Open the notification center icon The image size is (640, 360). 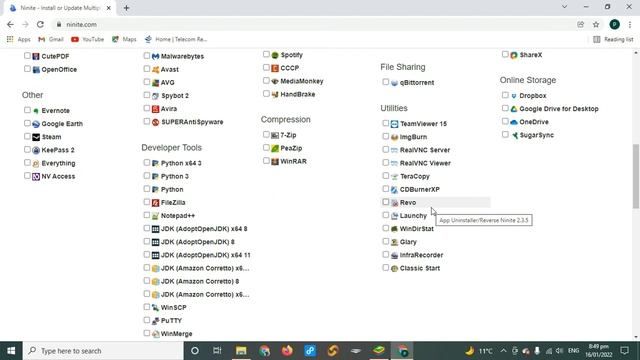tap(624, 351)
